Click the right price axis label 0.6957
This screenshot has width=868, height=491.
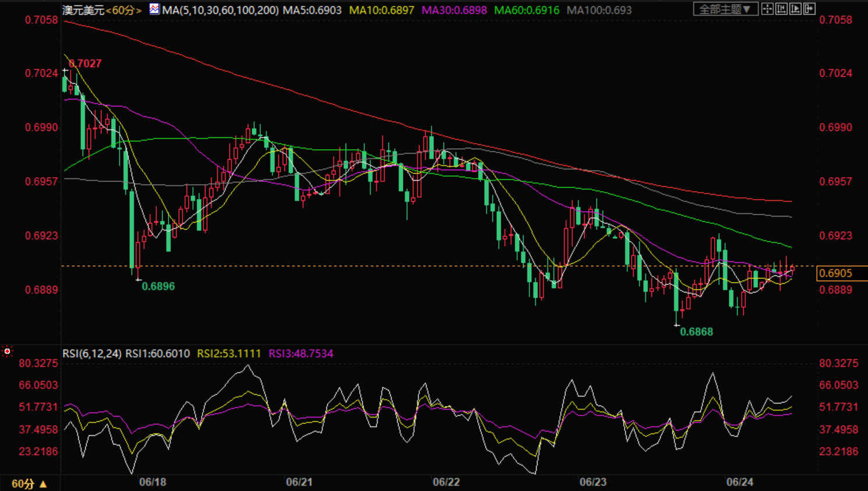pos(836,181)
